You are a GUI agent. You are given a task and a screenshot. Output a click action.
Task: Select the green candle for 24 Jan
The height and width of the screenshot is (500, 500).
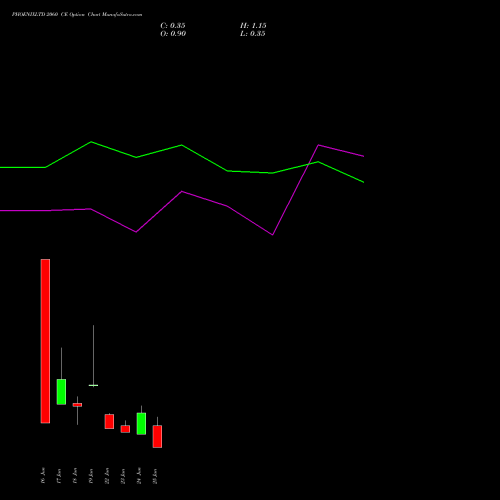[141, 423]
